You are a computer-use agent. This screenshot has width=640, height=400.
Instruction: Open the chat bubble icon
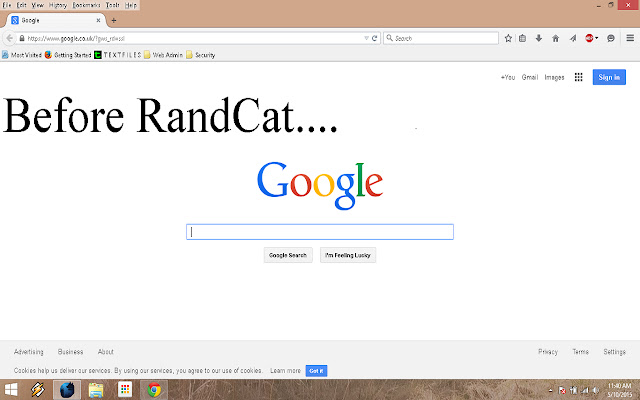(611, 38)
